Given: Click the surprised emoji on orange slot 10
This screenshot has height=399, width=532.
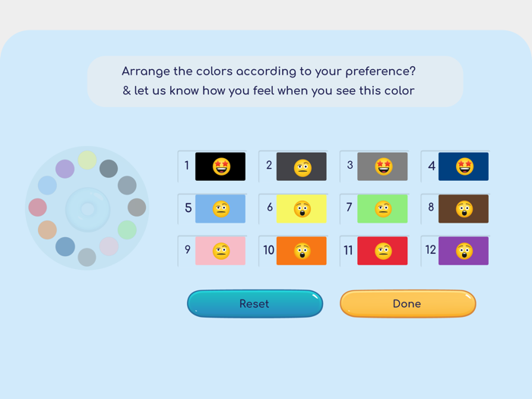Looking at the screenshot, I should (302, 251).
